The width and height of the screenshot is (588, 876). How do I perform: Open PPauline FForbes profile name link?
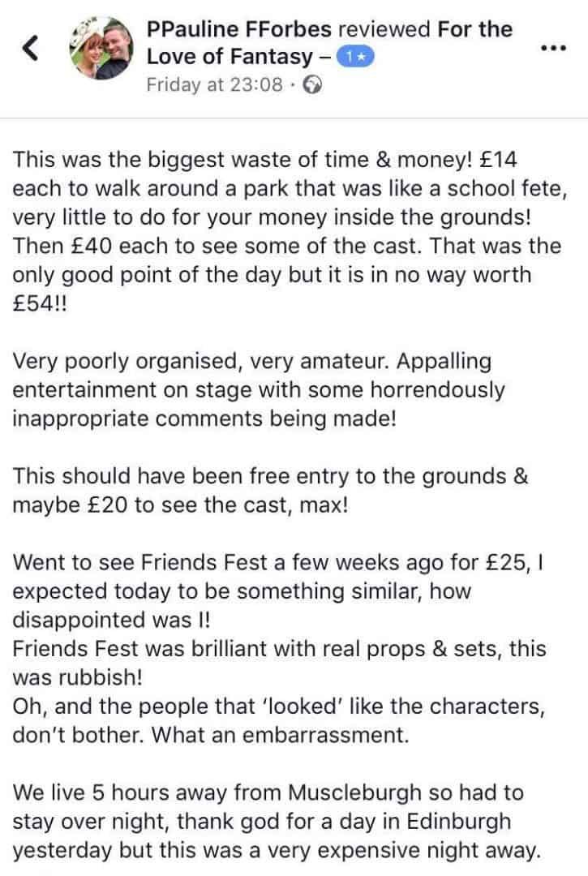(x=238, y=30)
